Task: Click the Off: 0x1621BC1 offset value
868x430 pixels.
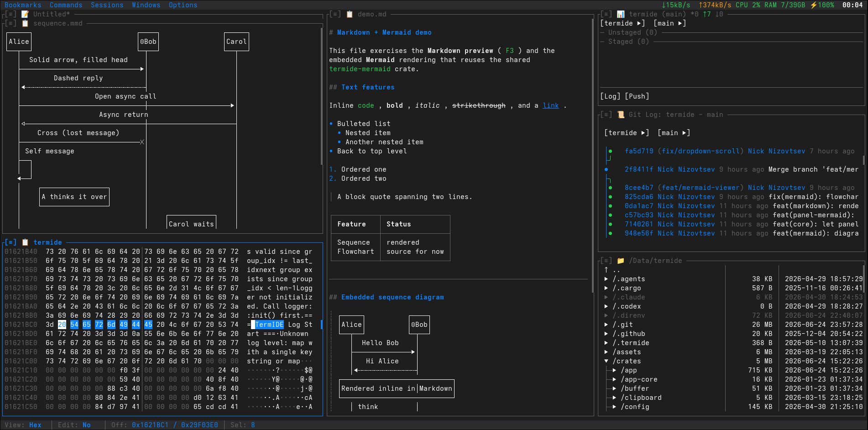Action: 150,425
